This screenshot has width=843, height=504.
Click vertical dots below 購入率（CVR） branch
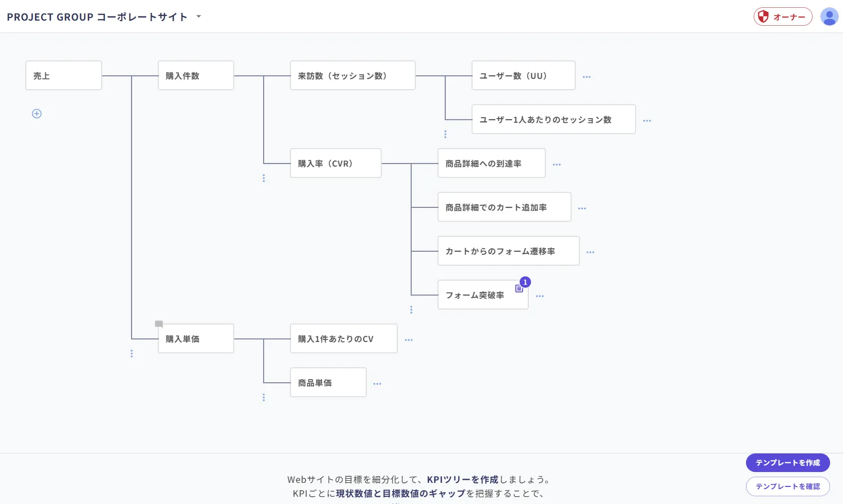[x=264, y=178]
